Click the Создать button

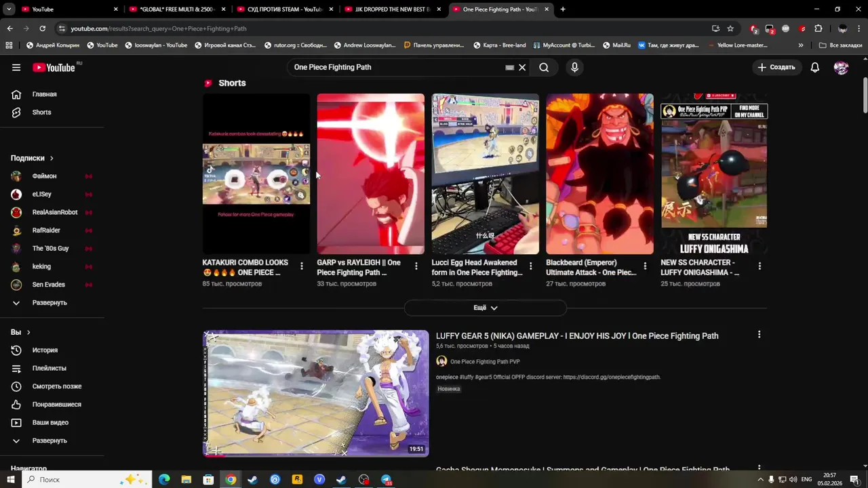777,67
